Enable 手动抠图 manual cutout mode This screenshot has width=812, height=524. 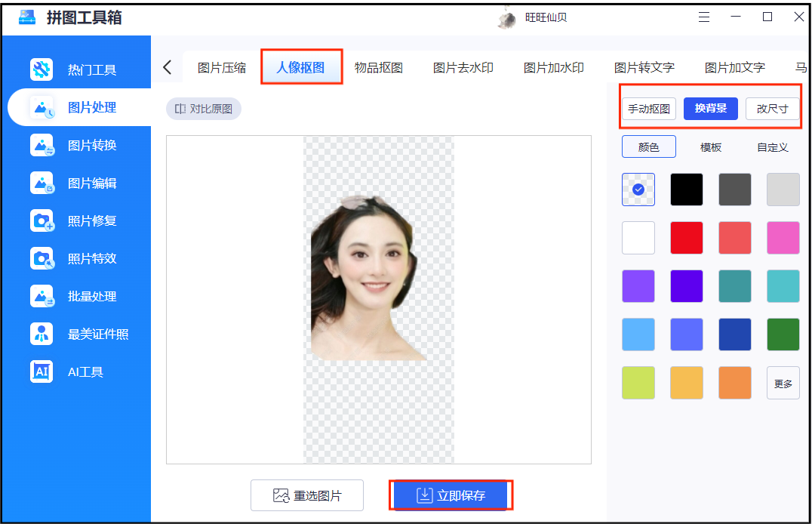(x=648, y=108)
